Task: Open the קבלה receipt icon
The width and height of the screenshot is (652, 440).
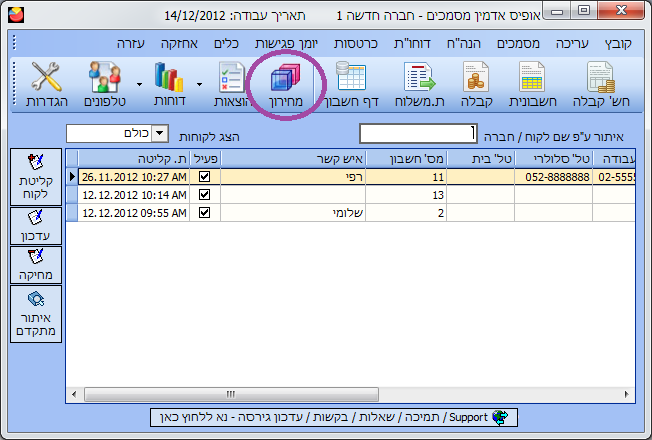Action: coord(477,85)
